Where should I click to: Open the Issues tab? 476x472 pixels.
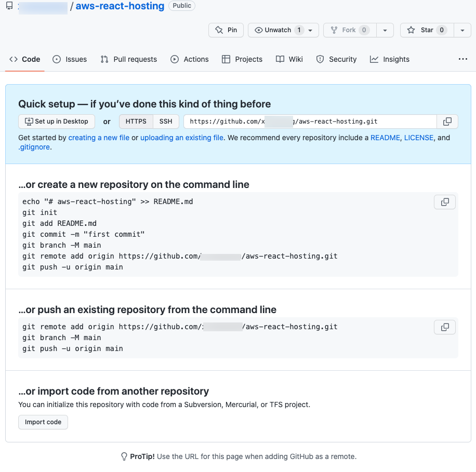(70, 59)
